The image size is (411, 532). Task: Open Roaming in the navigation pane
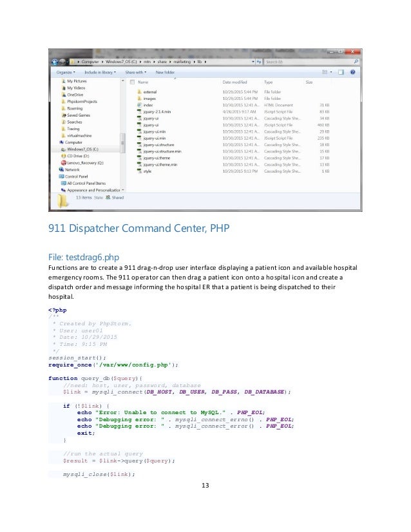75,108
